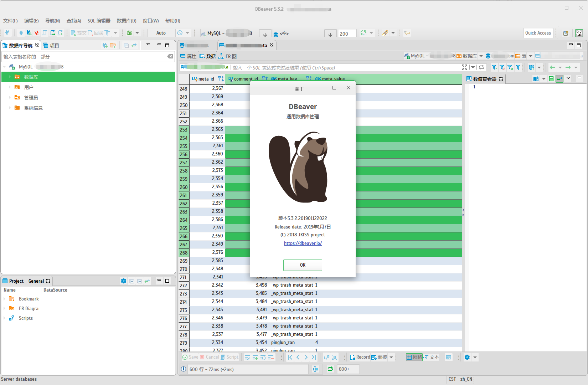The image size is (588, 385).
Task: Click the disconnect icon with red mark
Action: click(x=36, y=33)
